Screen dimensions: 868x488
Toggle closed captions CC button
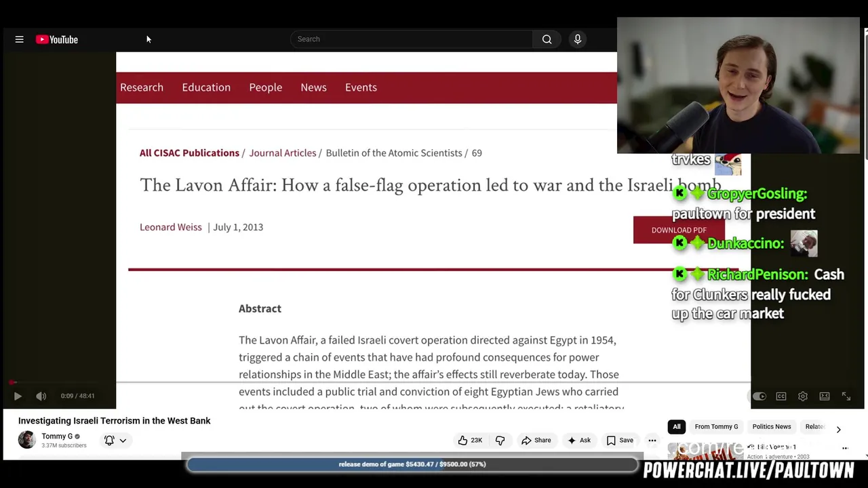(781, 396)
